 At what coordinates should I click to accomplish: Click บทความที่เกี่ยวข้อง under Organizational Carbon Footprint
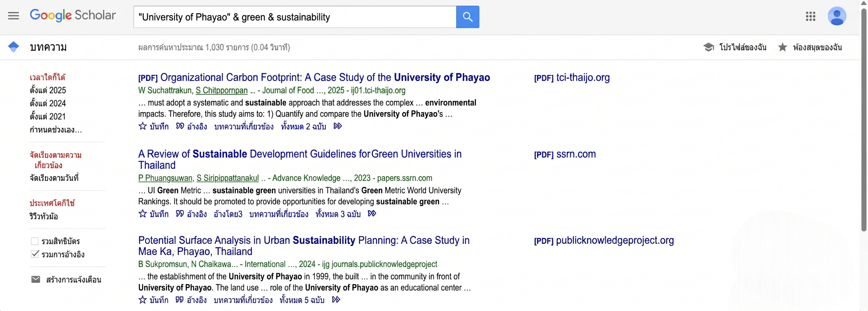244,126
